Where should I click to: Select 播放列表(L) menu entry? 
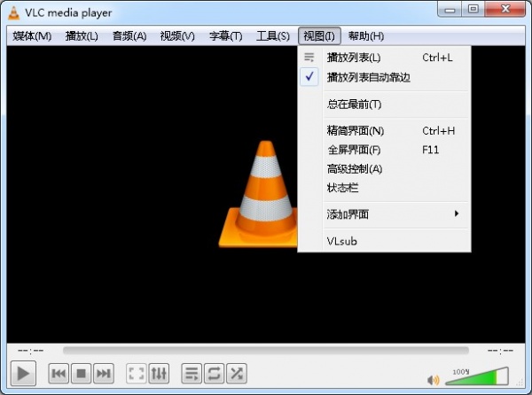point(385,58)
